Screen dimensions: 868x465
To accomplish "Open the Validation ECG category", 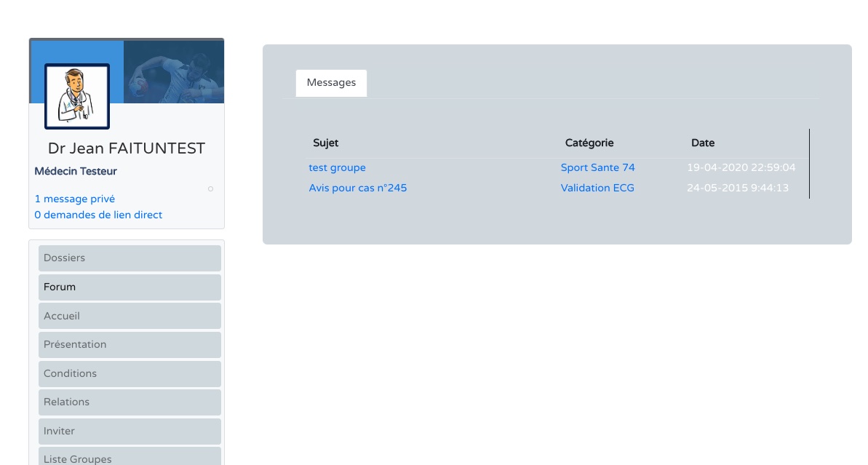I will tap(597, 188).
